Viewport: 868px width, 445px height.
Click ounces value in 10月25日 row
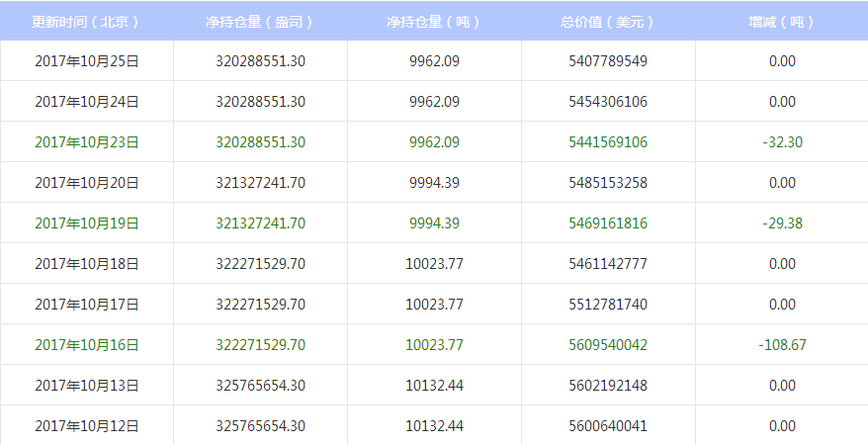(260, 61)
